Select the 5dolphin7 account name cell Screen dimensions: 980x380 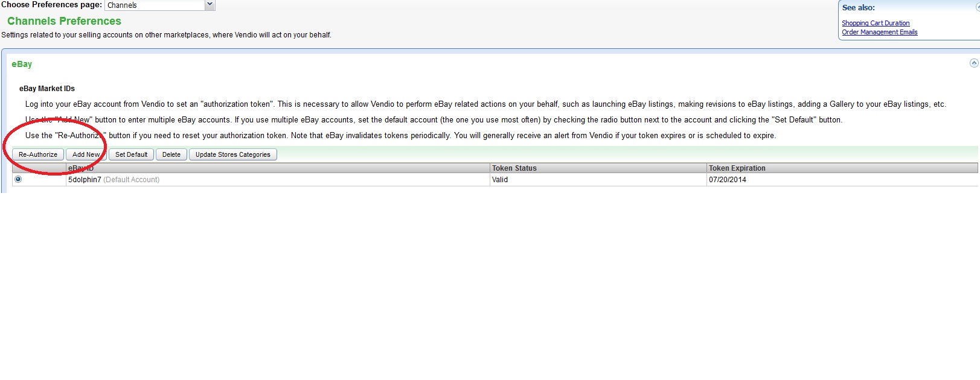[85, 180]
